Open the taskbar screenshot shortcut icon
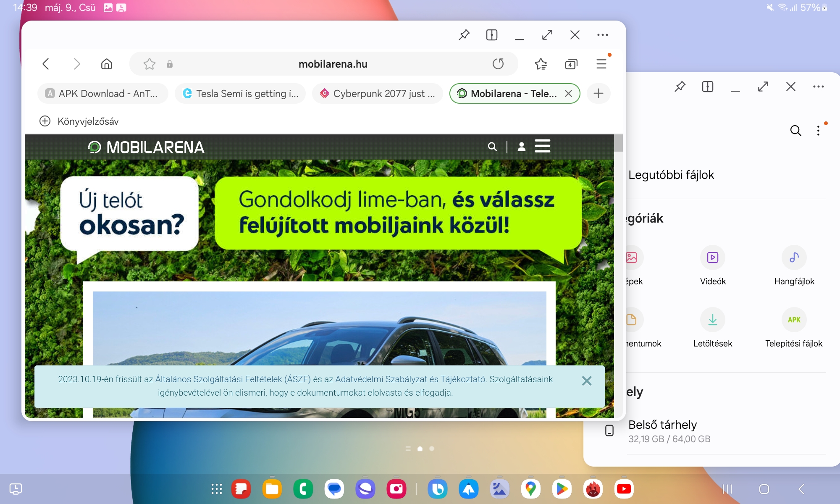Viewport: 840px width, 504px height. point(16,489)
